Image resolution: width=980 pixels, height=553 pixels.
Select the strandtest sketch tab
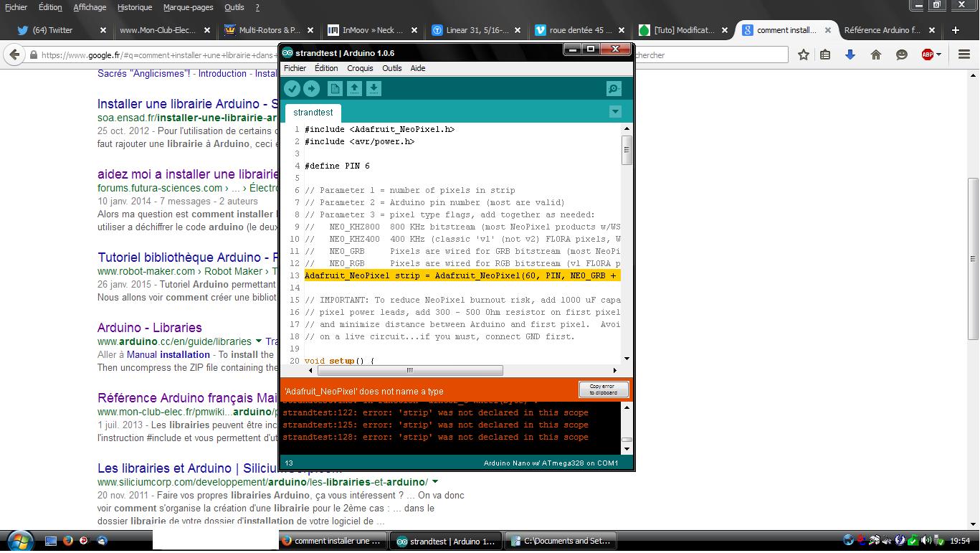313,113
